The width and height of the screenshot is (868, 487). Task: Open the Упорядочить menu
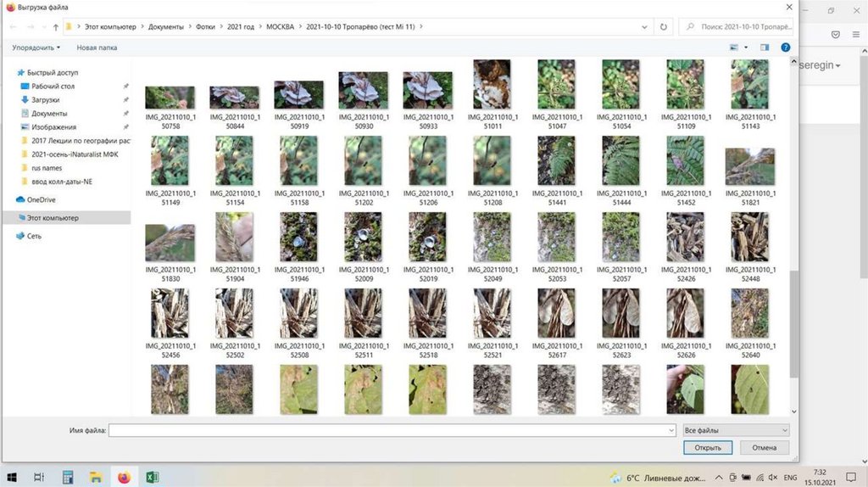(x=36, y=48)
